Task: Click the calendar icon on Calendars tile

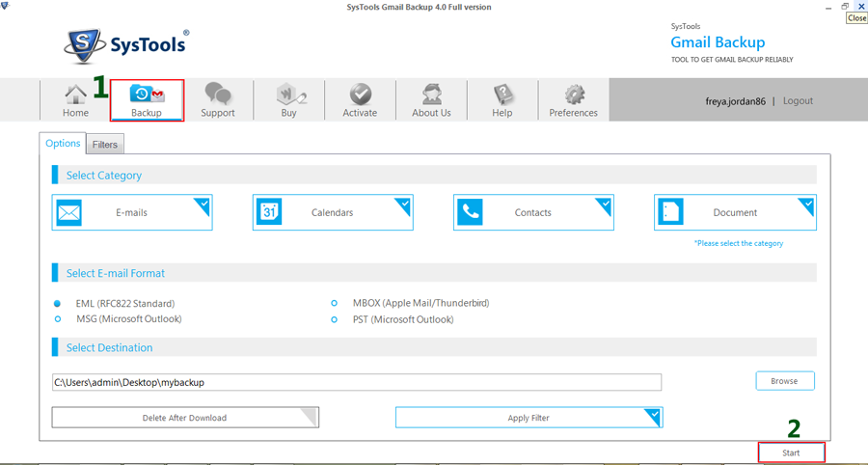Action: click(270, 212)
